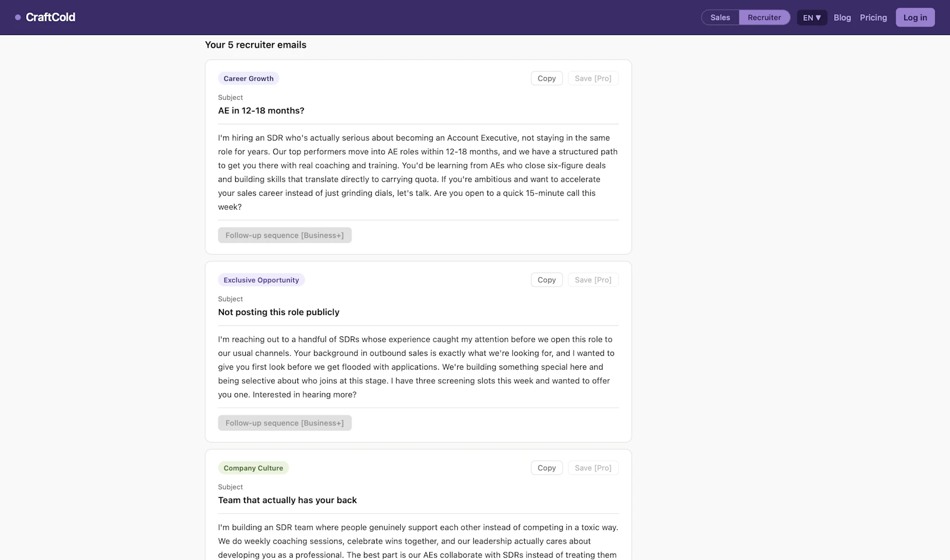Click the Log in button
This screenshot has height=560, width=950.
(x=915, y=17)
